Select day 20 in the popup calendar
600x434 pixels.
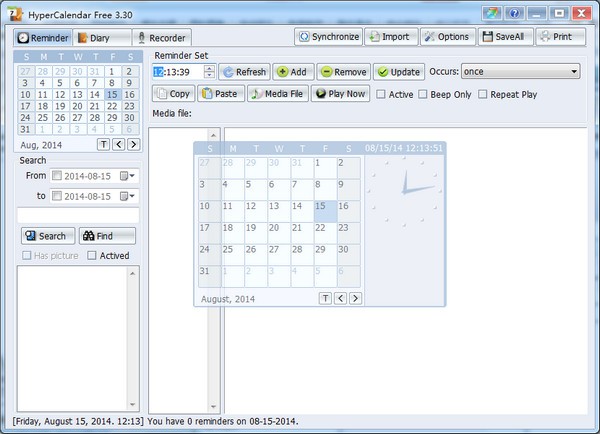[x=279, y=233]
